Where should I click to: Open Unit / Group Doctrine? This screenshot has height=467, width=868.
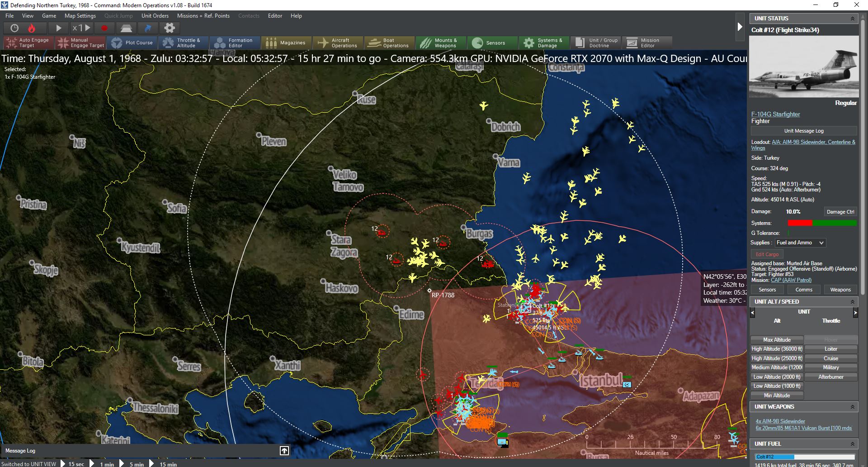pyautogui.click(x=596, y=43)
